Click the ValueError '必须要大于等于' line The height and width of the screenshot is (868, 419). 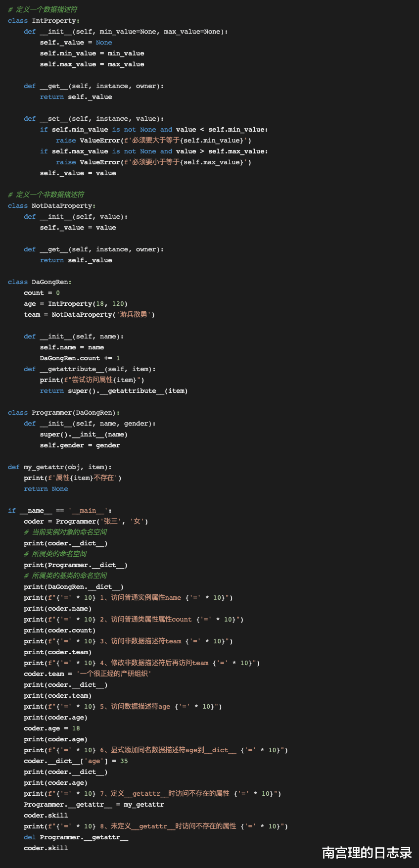tap(154, 141)
